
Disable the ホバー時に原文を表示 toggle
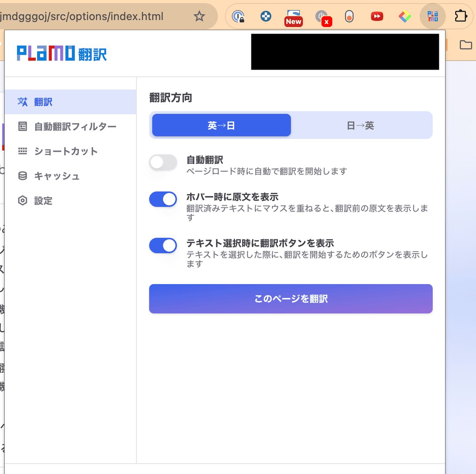pos(163,199)
